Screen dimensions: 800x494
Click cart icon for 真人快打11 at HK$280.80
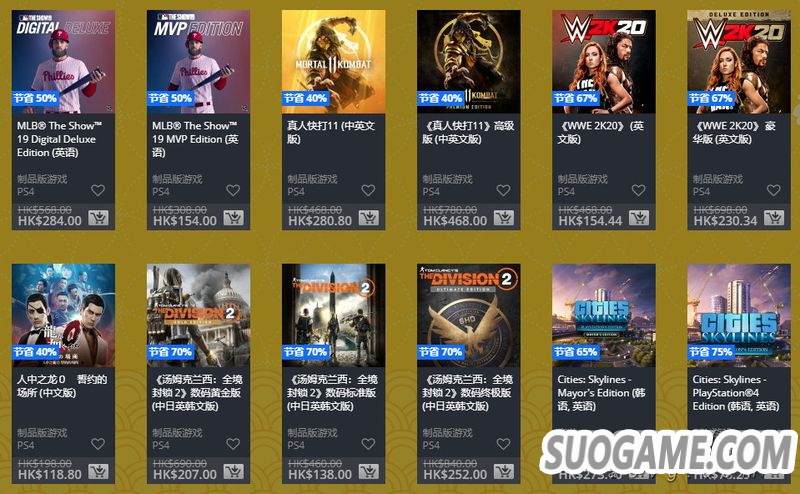pyautogui.click(x=368, y=218)
